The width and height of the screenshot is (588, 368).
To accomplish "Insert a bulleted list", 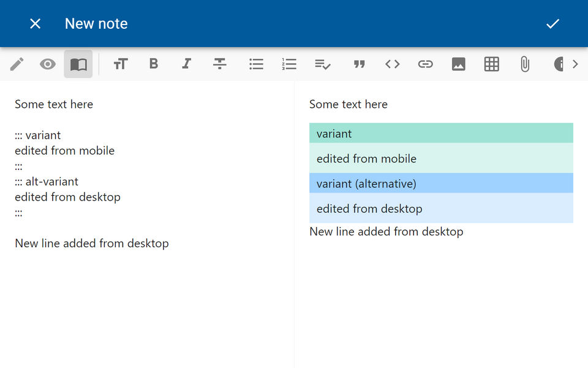I will [x=256, y=64].
